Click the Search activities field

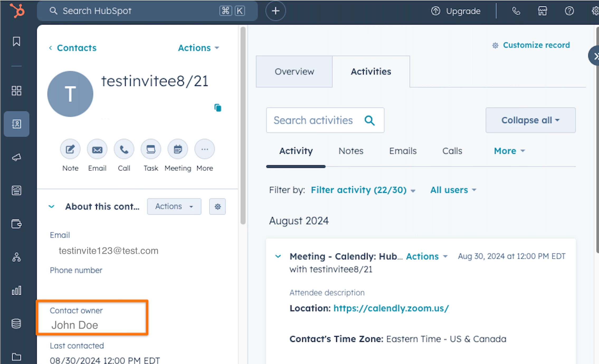[x=313, y=120]
